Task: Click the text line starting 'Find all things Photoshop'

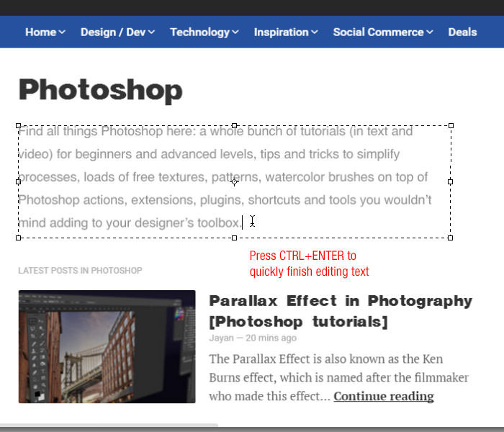Action: tap(215, 132)
